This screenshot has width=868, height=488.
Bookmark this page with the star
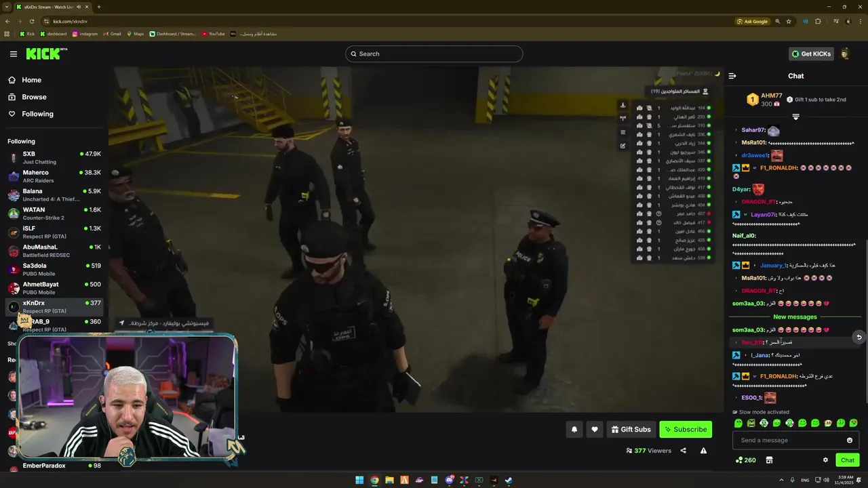click(789, 21)
